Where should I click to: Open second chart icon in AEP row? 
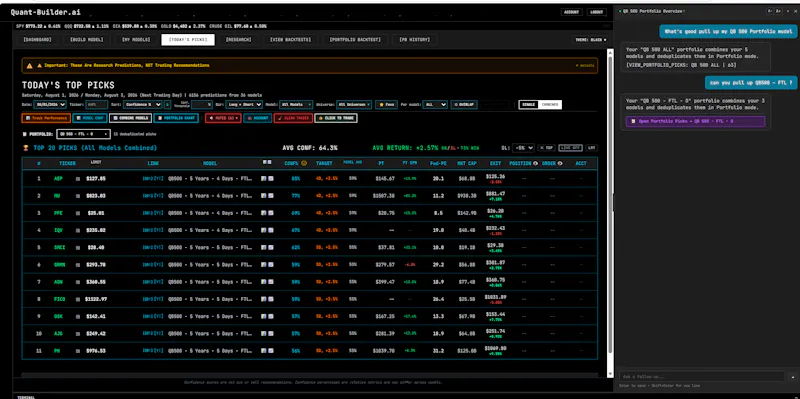click(x=270, y=179)
